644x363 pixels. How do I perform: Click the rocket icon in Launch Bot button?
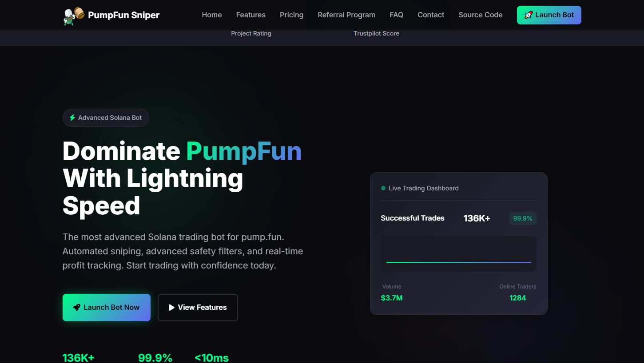(x=529, y=15)
